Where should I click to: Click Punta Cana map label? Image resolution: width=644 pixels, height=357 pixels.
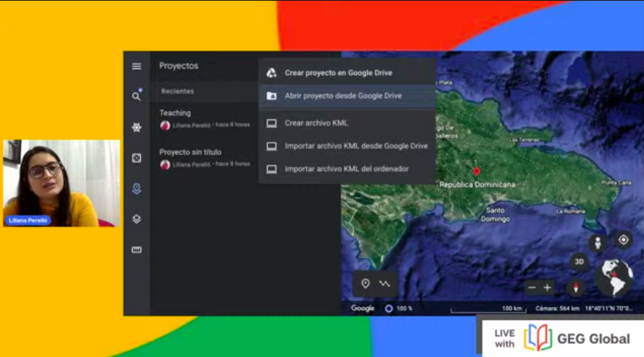617,182
